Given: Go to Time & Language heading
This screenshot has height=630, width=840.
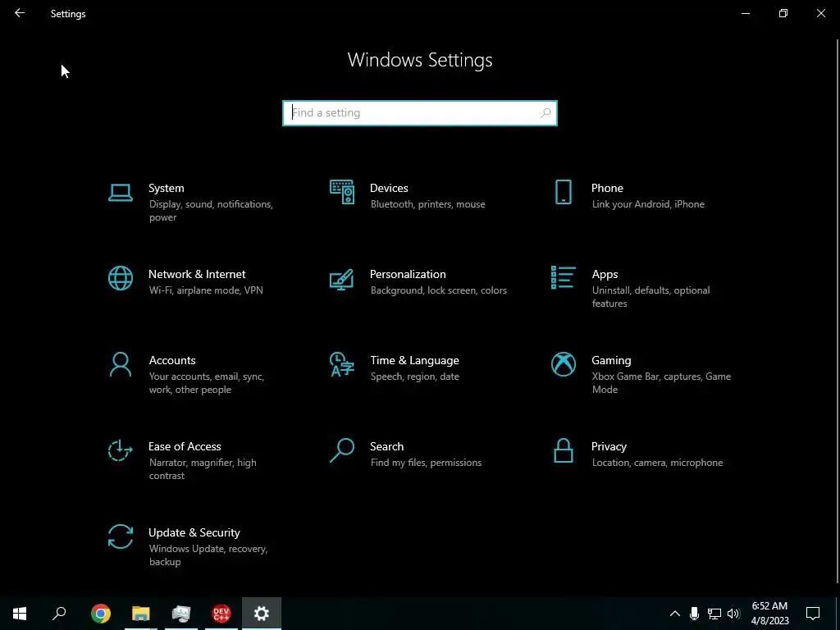Looking at the screenshot, I should 414,361.
